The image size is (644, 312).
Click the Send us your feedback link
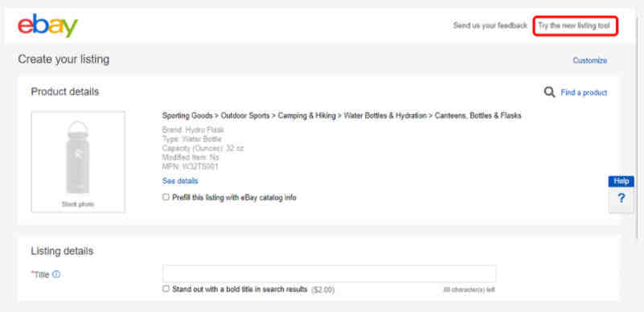[490, 26]
